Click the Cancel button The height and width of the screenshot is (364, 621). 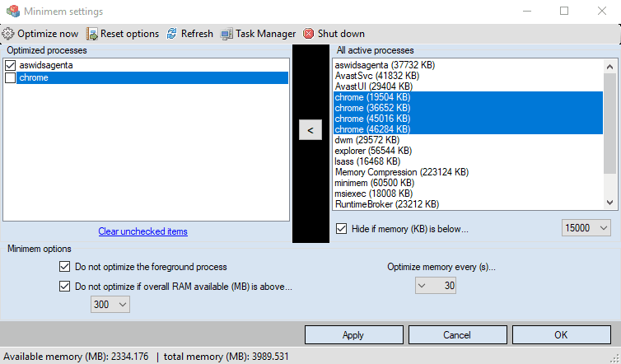tap(457, 335)
